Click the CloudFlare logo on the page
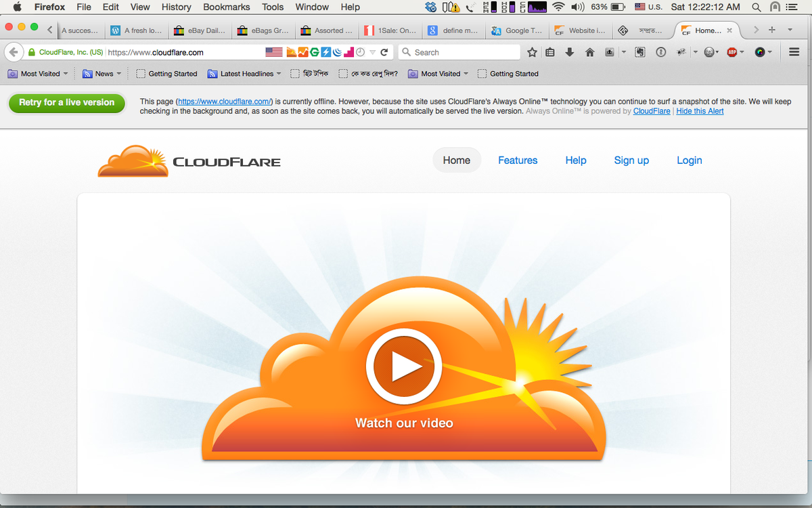This screenshot has height=508, width=812. [x=189, y=161]
